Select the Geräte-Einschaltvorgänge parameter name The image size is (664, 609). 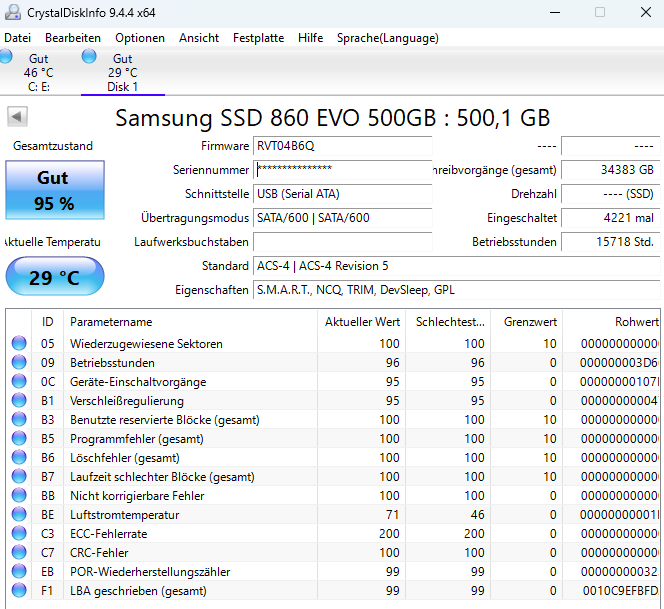click(x=138, y=382)
